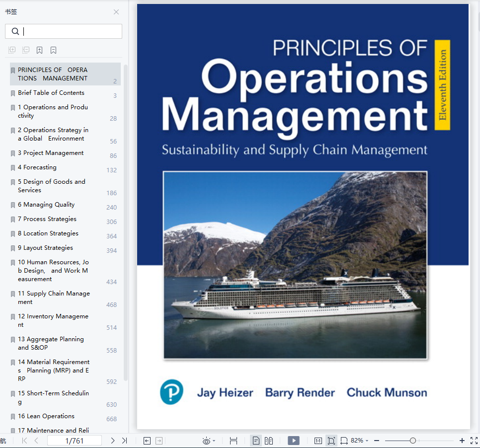
Task: Go to the previous page
Action: [x=36, y=441]
